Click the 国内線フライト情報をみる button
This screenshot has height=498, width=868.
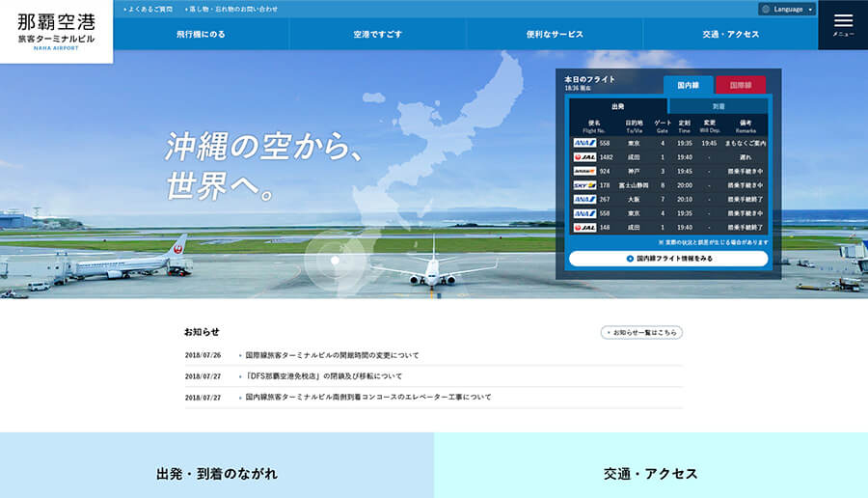[668, 259]
